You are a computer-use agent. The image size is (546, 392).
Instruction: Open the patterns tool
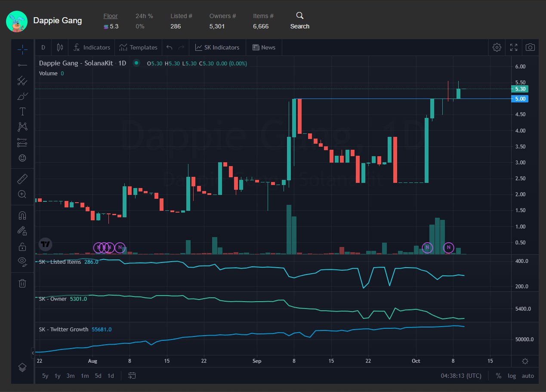[x=22, y=127]
